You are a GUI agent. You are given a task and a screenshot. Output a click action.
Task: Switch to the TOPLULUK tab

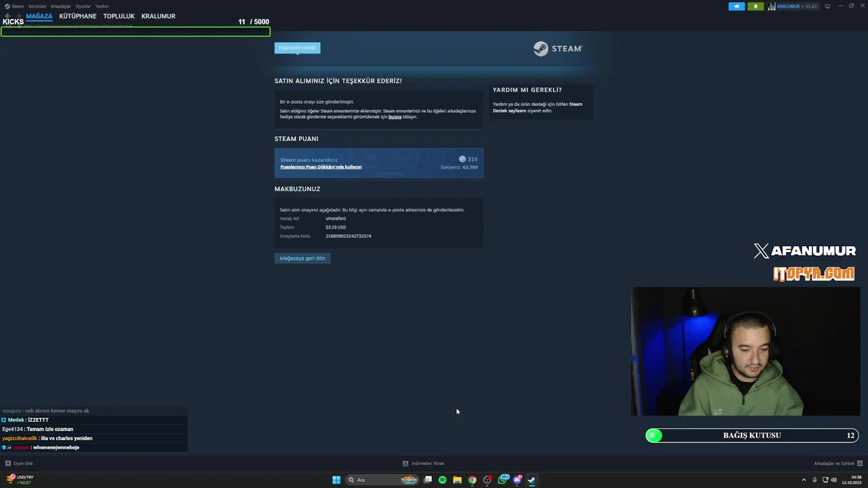119,16
